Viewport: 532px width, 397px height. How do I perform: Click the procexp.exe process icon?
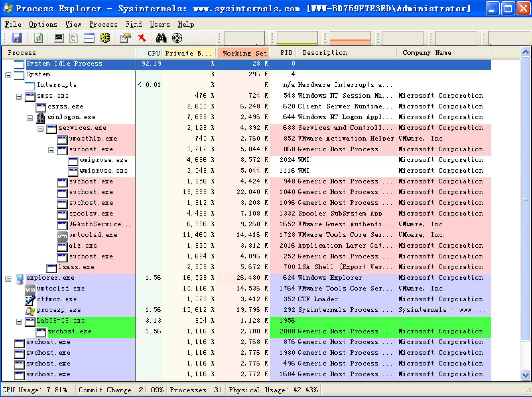30,311
